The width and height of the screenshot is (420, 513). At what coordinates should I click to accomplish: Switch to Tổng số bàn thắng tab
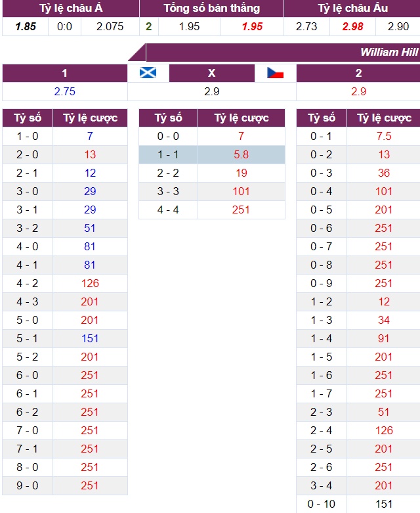click(x=211, y=9)
